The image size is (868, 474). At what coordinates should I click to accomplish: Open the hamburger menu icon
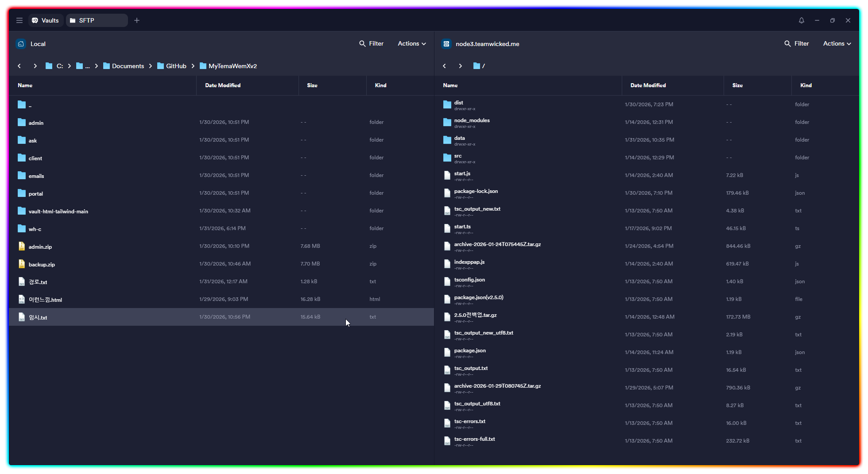pyautogui.click(x=19, y=20)
